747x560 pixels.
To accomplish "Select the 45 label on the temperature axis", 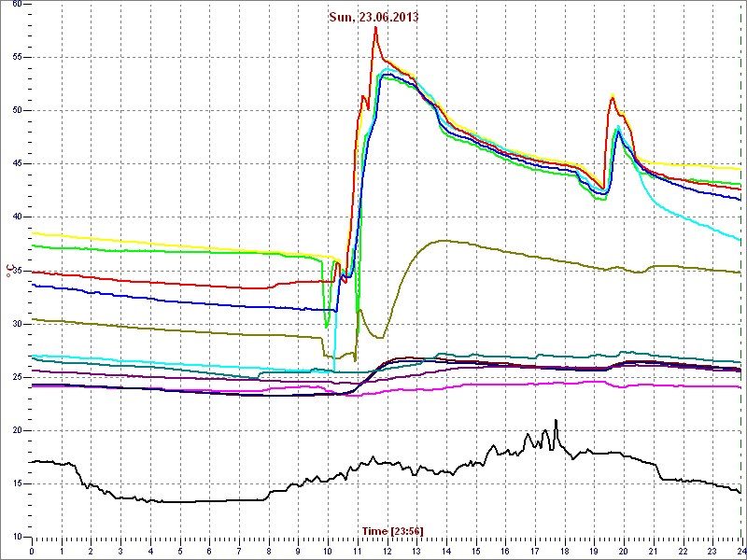I will pos(17,164).
